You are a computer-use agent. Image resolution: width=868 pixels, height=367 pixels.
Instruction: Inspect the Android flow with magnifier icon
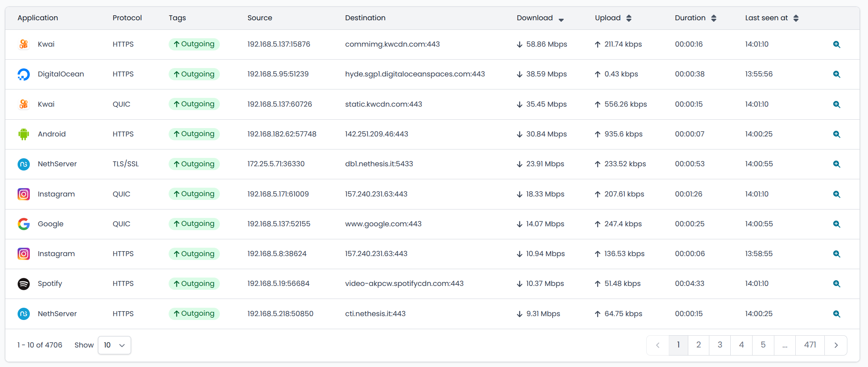click(836, 134)
